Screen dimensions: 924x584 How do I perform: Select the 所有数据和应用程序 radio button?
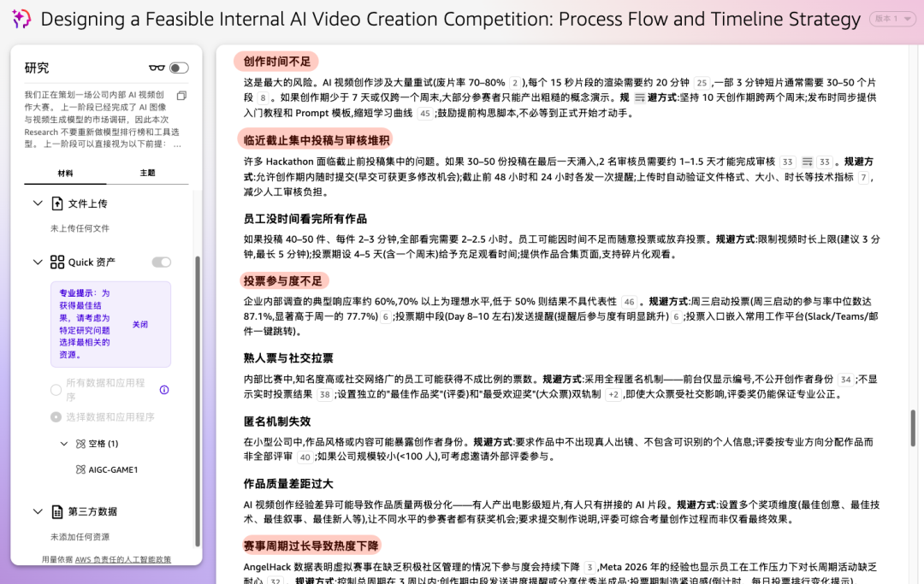click(56, 390)
